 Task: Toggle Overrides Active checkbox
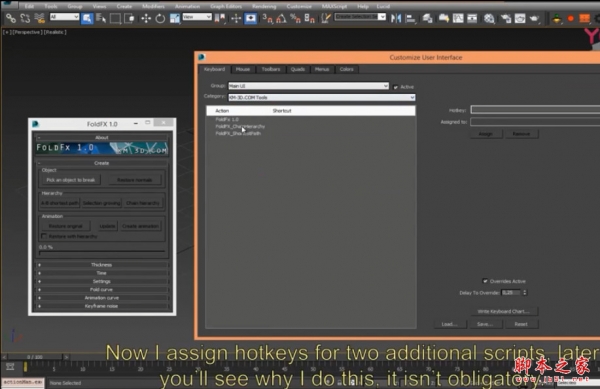pos(485,281)
